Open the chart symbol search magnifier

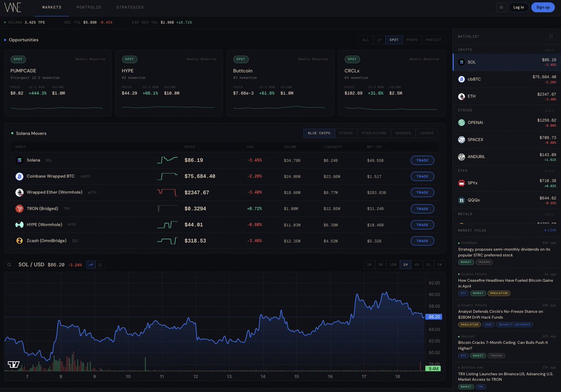[9, 265]
